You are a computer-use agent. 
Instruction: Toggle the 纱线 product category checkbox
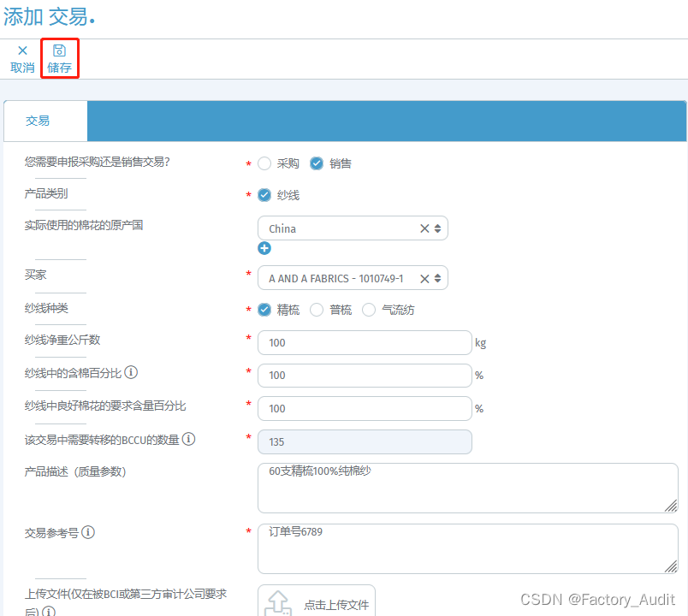click(x=264, y=194)
